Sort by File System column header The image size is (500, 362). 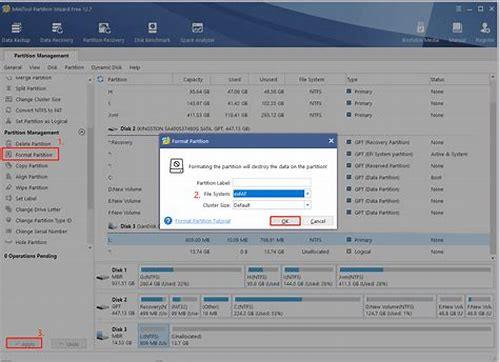coord(311,79)
